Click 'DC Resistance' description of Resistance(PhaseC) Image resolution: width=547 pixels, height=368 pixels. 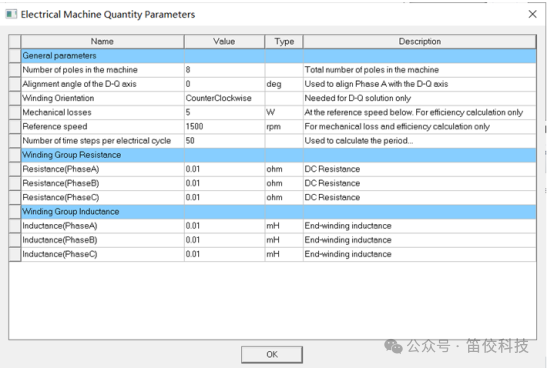click(332, 197)
